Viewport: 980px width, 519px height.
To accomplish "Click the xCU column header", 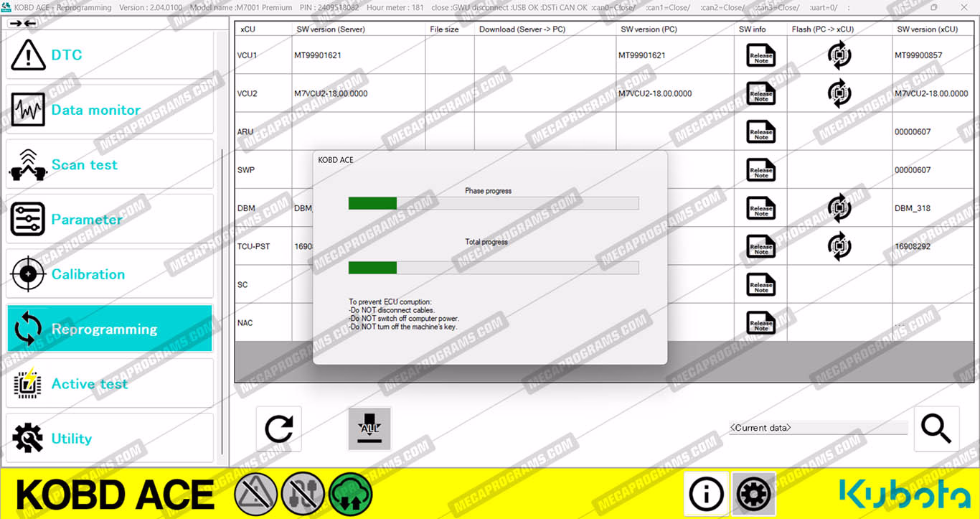I will [263, 29].
